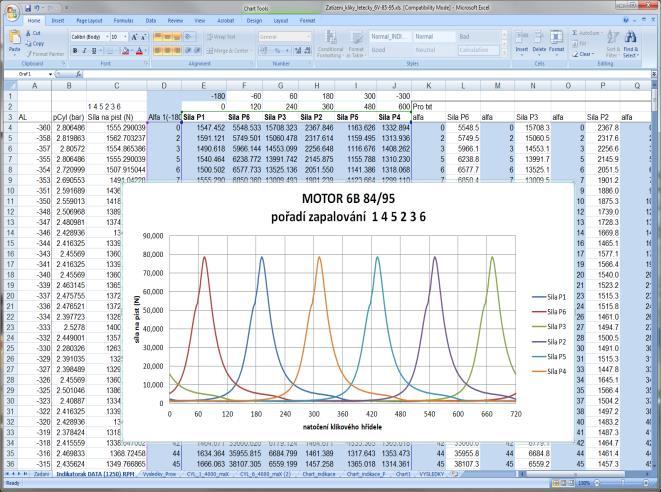Open the Excel Help question mark icon

pos(626,20)
